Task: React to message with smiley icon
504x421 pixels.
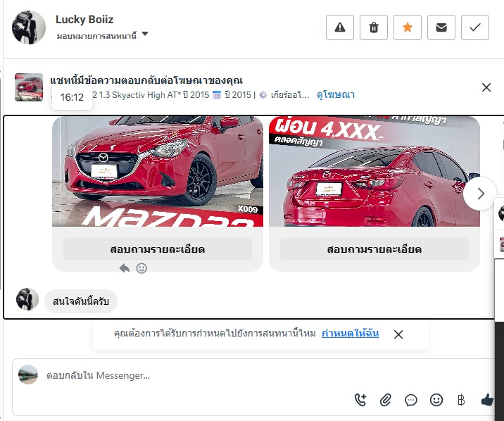Action: [141, 268]
